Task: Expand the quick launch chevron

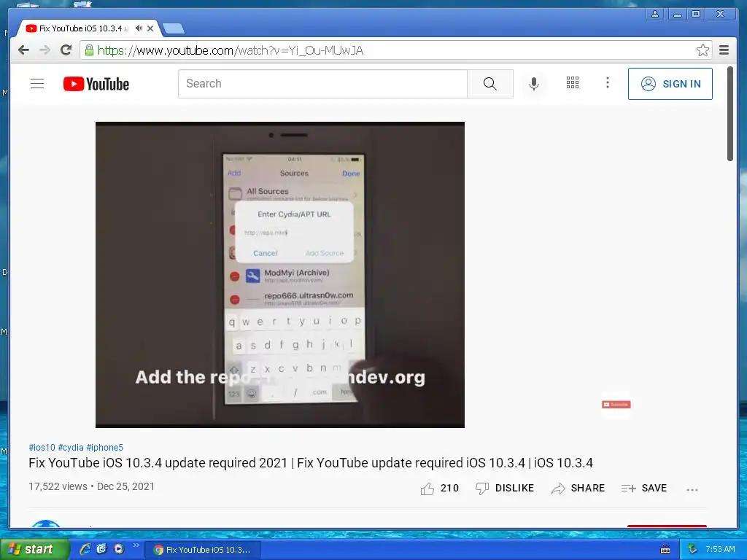Action: [x=136, y=545]
